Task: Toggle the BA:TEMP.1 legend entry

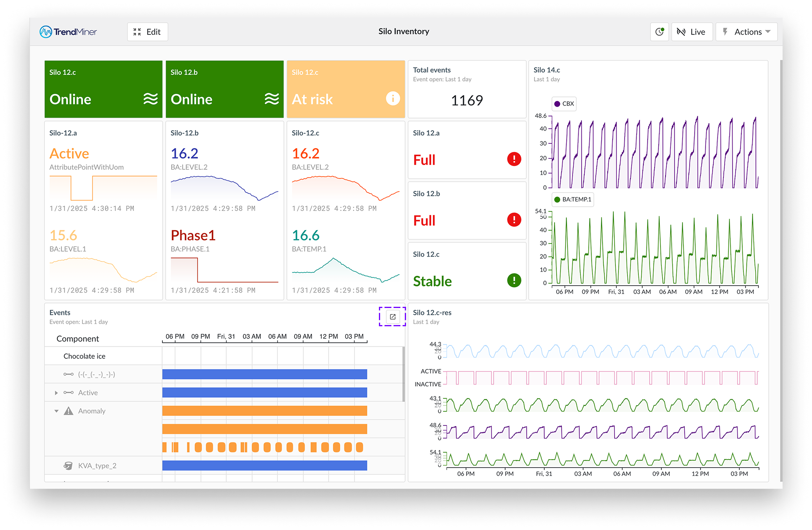Action: click(x=573, y=199)
